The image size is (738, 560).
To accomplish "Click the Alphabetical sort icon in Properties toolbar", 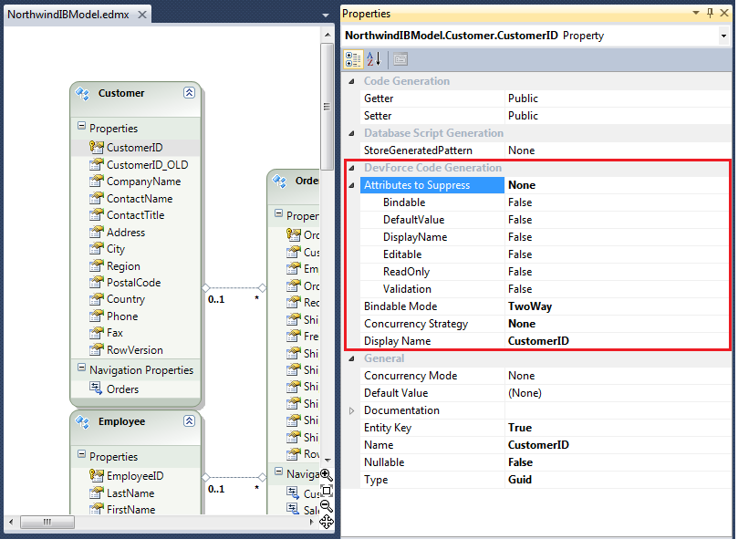I will click(x=374, y=59).
